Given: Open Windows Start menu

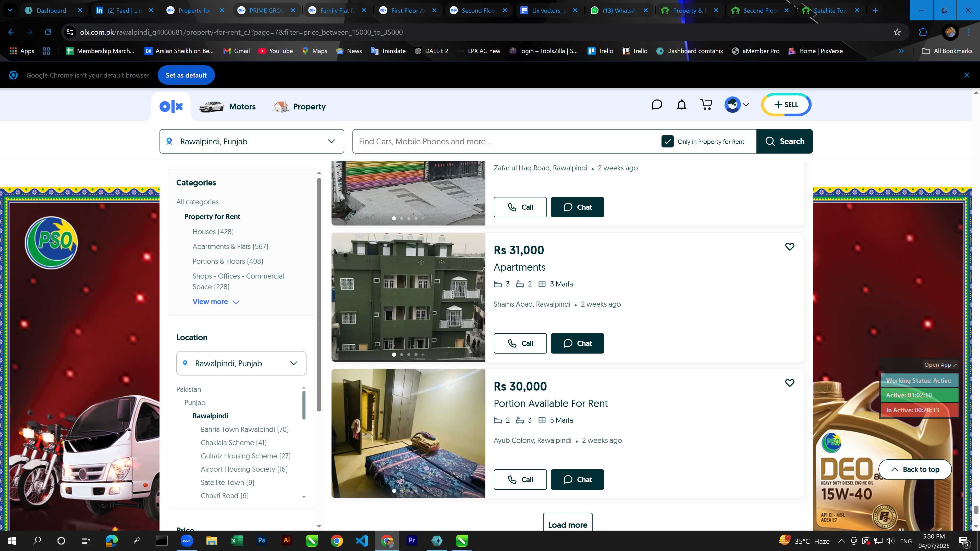Looking at the screenshot, I should 12,540.
